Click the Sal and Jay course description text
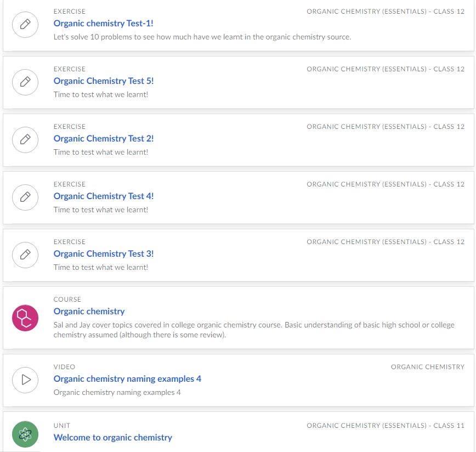This screenshot has width=476, height=452. (x=254, y=330)
